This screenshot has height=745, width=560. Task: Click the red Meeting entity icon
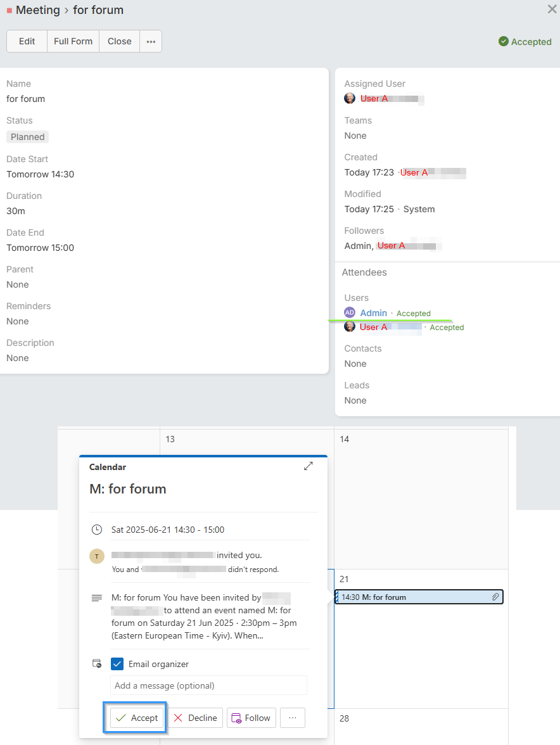[x=9, y=11]
